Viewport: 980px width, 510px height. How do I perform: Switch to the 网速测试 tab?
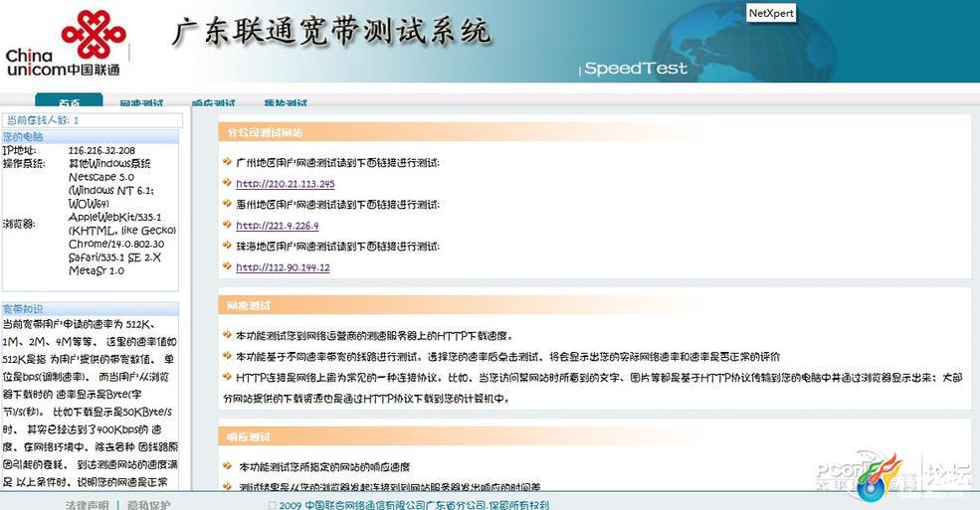coord(141,103)
